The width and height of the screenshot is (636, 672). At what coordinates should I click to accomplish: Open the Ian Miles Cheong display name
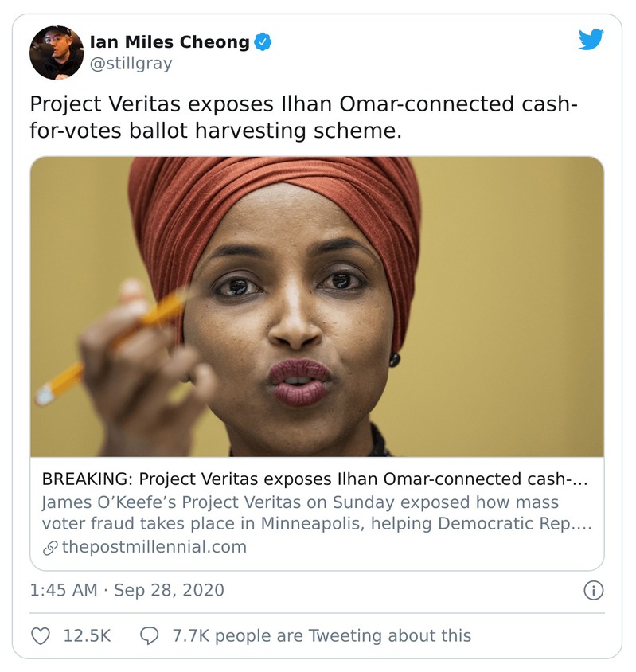pos(170,42)
